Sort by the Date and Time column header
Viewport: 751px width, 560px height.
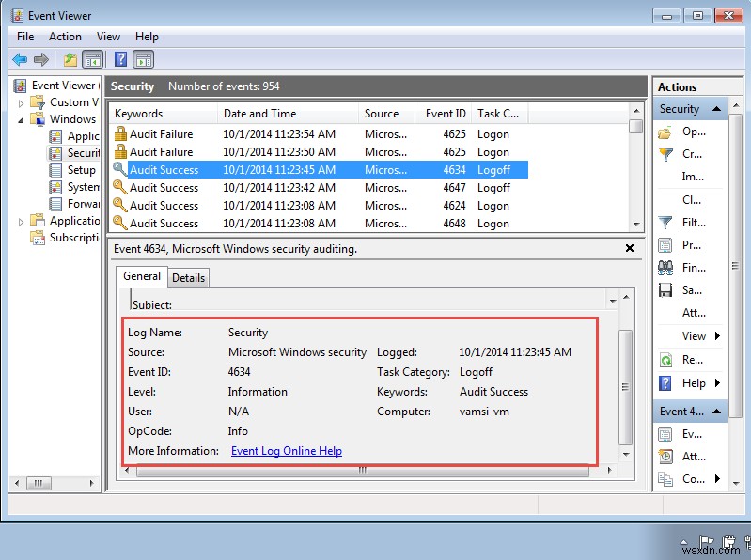[288, 114]
